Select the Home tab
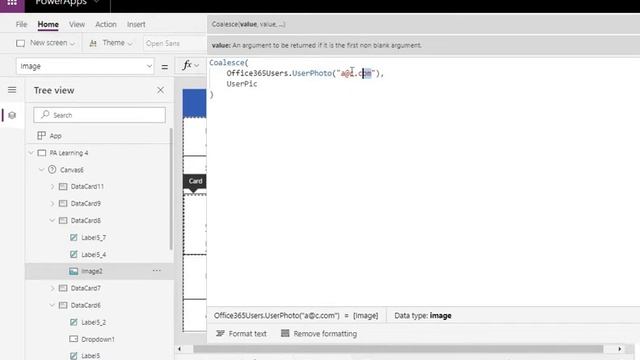Image resolution: width=640 pixels, height=360 pixels. click(48, 24)
